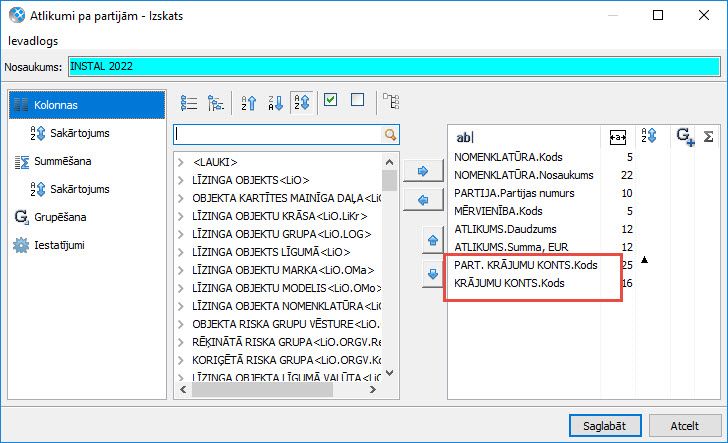Click the search magnifier icon
The image size is (728, 443).
pos(390,135)
